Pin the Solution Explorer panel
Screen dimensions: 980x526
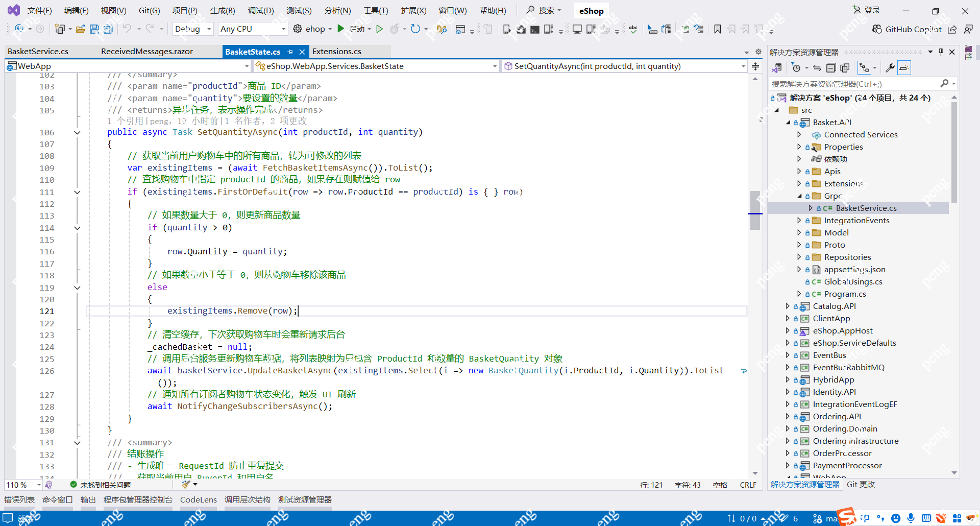pyautogui.click(x=941, y=52)
